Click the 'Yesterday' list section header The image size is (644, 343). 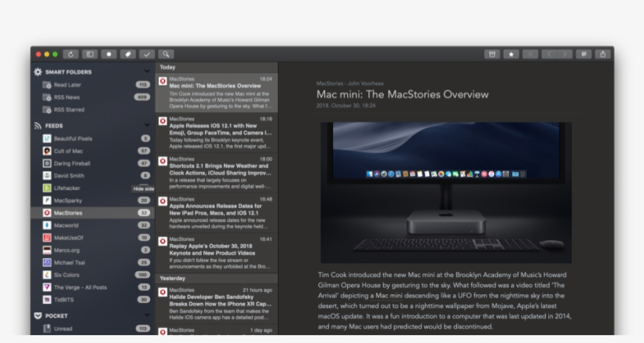(x=217, y=278)
